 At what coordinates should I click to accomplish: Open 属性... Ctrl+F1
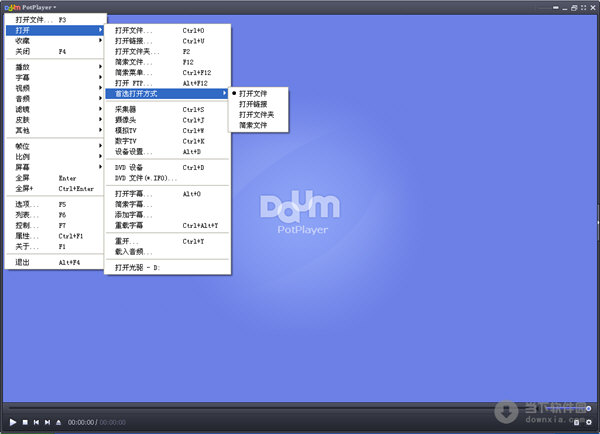tap(55, 236)
